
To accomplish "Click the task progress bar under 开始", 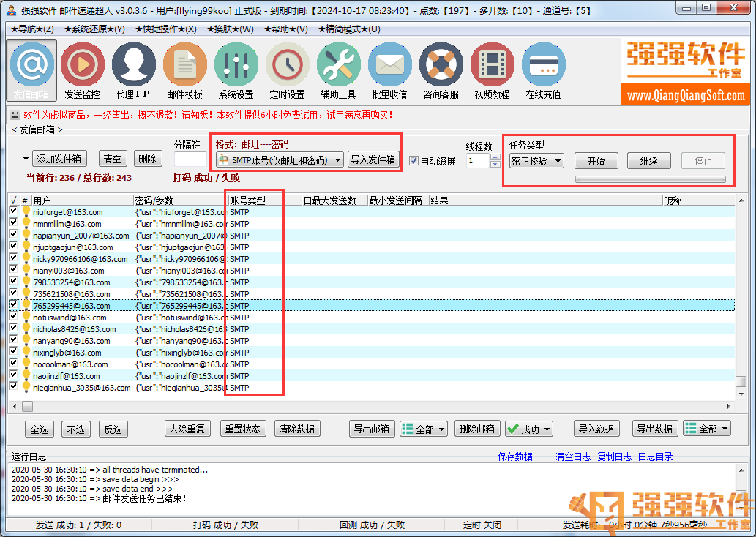I will tap(651, 179).
